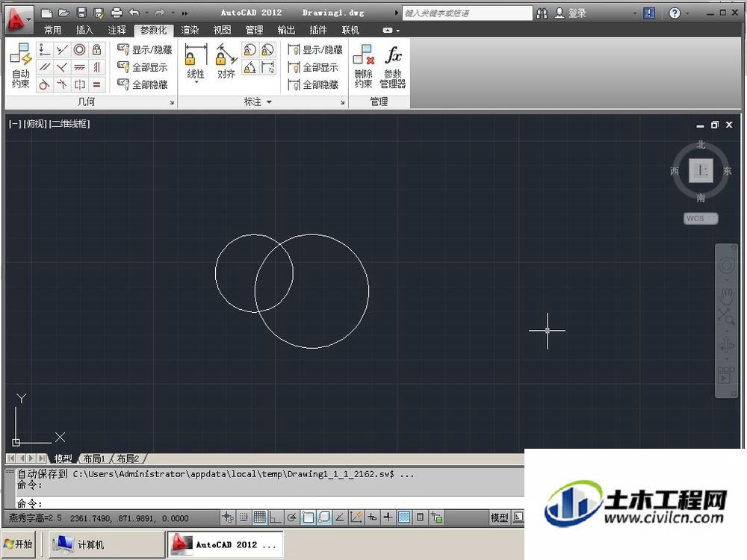Toggle Snap mode in status bar
The width and height of the screenshot is (747, 560).
point(244,517)
